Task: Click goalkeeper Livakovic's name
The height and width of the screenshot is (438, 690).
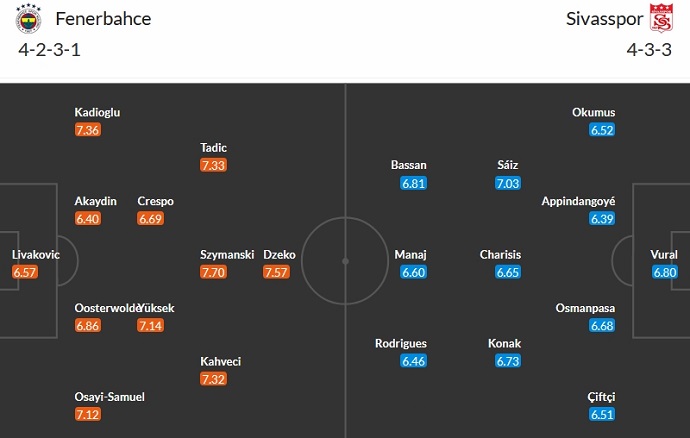Action: [x=36, y=255]
